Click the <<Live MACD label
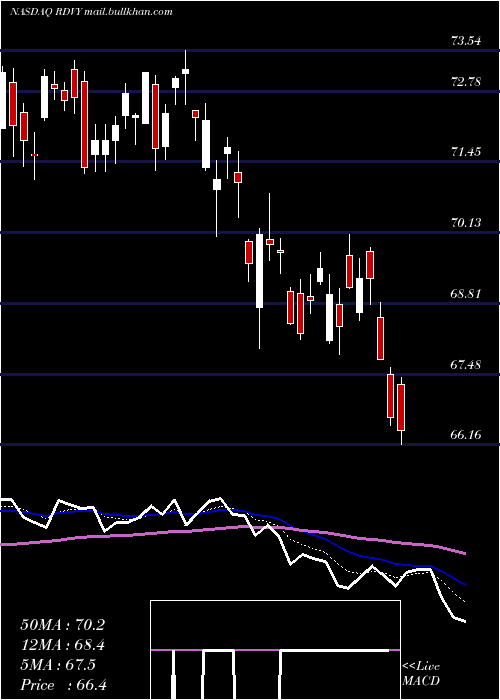 [x=421, y=674]
